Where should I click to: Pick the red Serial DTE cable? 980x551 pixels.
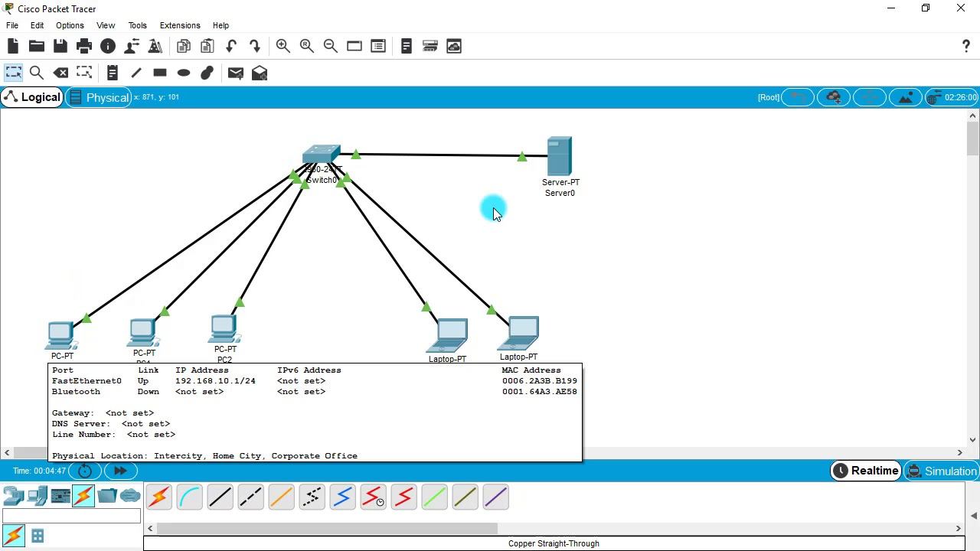(x=403, y=497)
